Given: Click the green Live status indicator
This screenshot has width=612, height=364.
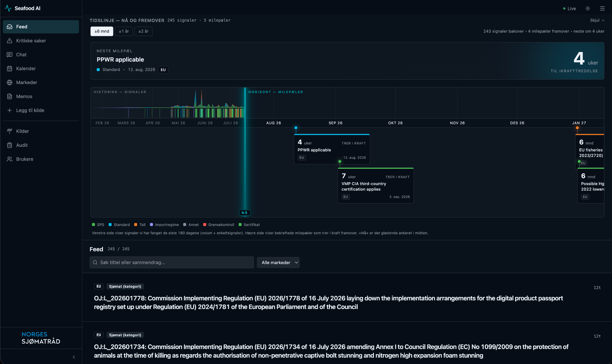Looking at the screenshot, I should click(x=570, y=9).
